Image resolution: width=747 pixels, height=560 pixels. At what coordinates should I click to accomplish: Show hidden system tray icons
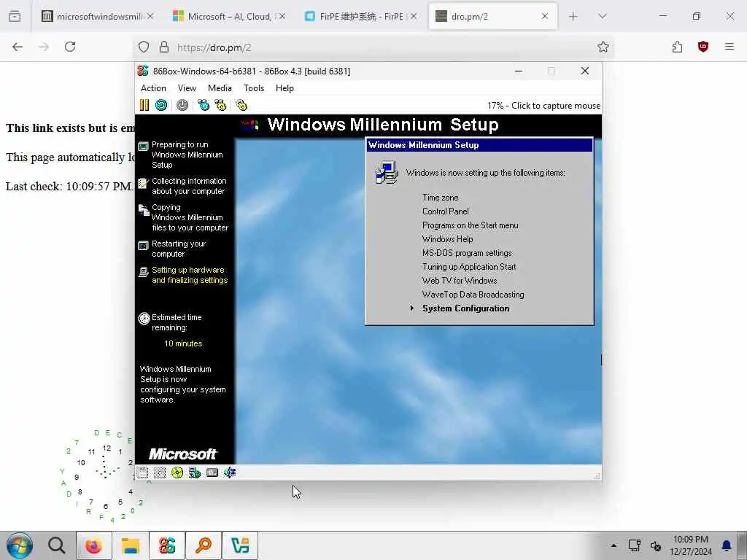point(614,545)
